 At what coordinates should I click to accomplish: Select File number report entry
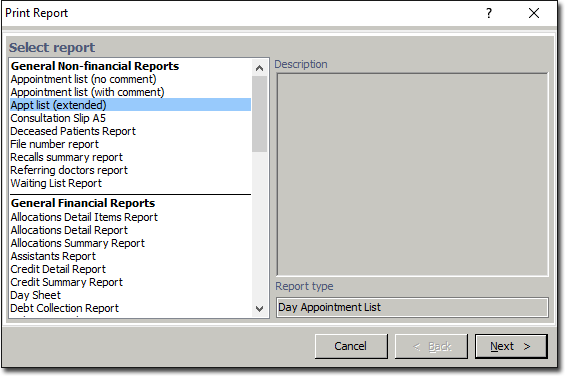point(54,144)
